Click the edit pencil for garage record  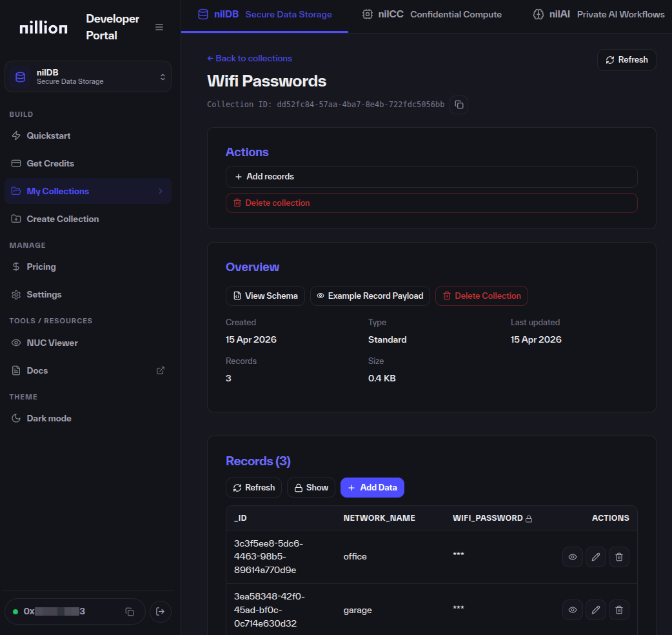point(595,610)
